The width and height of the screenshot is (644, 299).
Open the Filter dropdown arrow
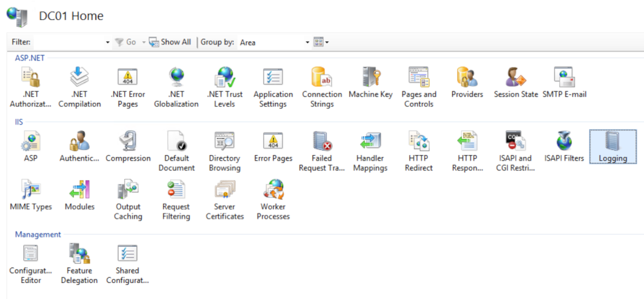(108, 42)
